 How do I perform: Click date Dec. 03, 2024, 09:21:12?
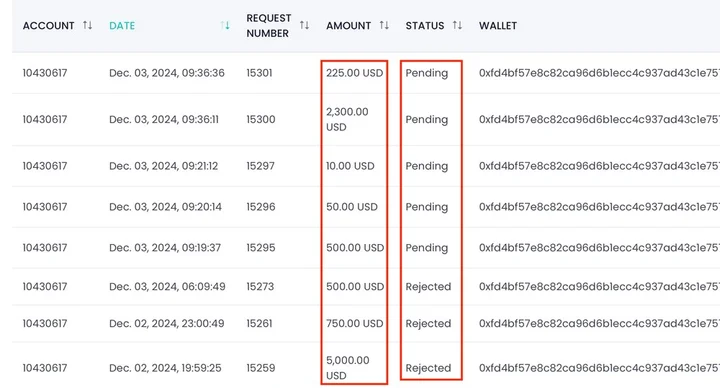163,166
